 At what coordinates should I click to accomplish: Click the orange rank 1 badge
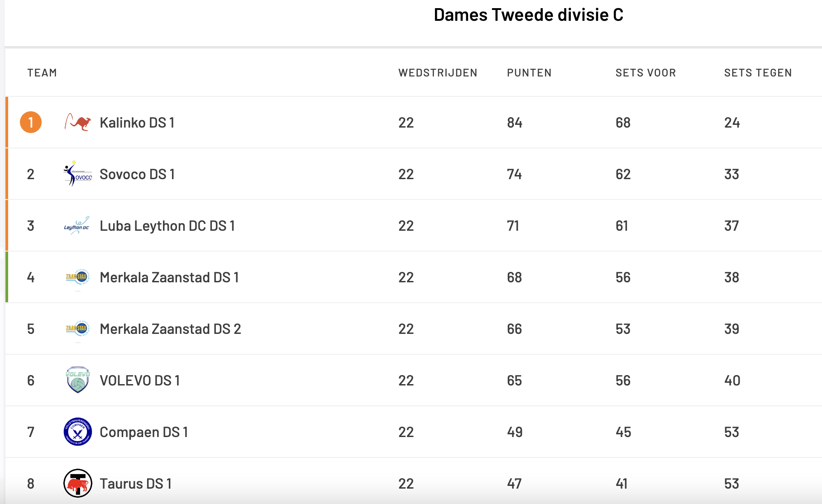click(x=31, y=122)
